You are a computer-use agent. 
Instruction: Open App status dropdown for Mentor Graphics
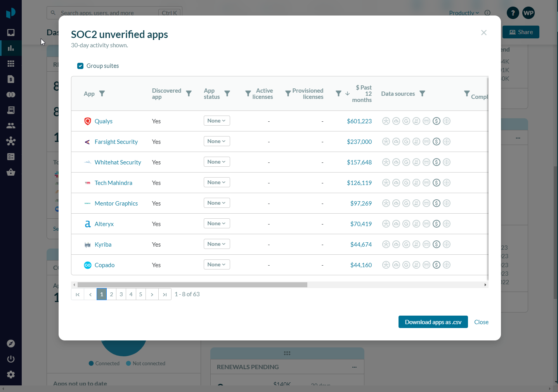pyautogui.click(x=217, y=203)
